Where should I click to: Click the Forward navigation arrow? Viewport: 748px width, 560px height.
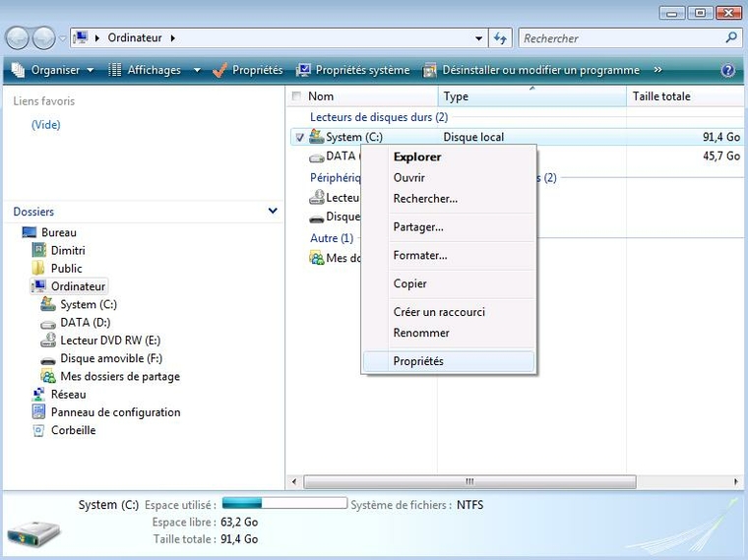point(44,37)
